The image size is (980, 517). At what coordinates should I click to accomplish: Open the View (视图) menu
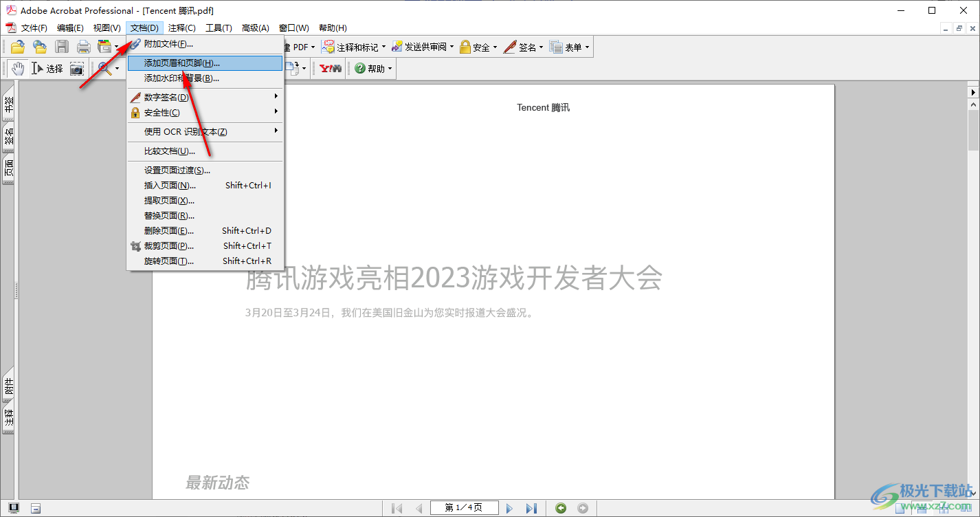pos(107,28)
